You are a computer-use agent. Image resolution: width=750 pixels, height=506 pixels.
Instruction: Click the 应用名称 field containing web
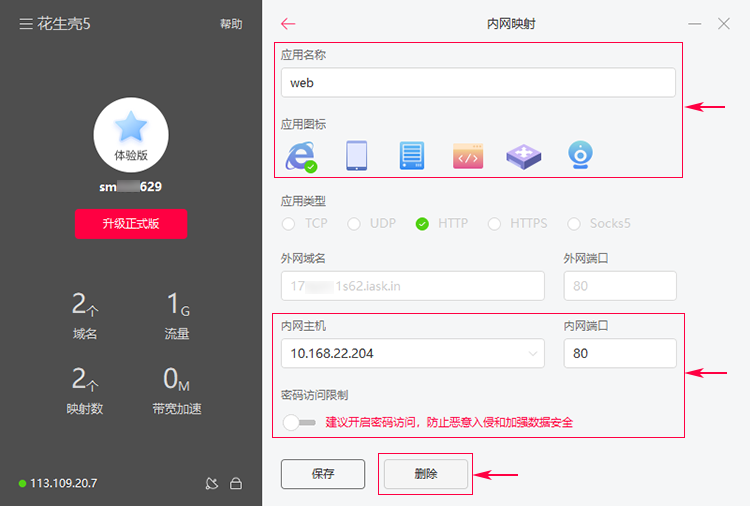pyautogui.click(x=478, y=83)
